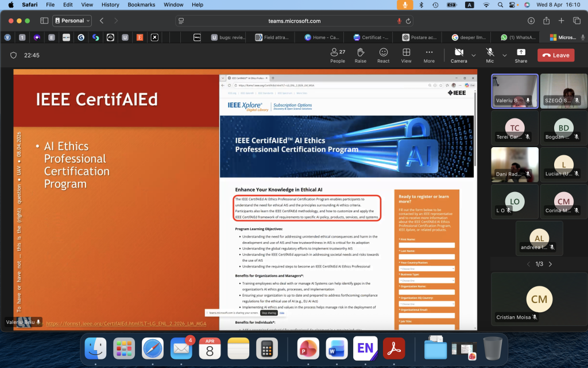This screenshot has width=588, height=368.
Task: Raise your hand in the meeting
Action: [361, 55]
